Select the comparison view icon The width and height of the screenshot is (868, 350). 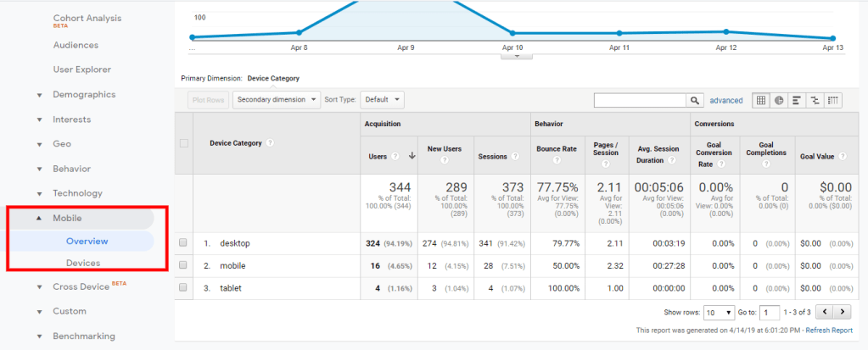[x=815, y=100]
